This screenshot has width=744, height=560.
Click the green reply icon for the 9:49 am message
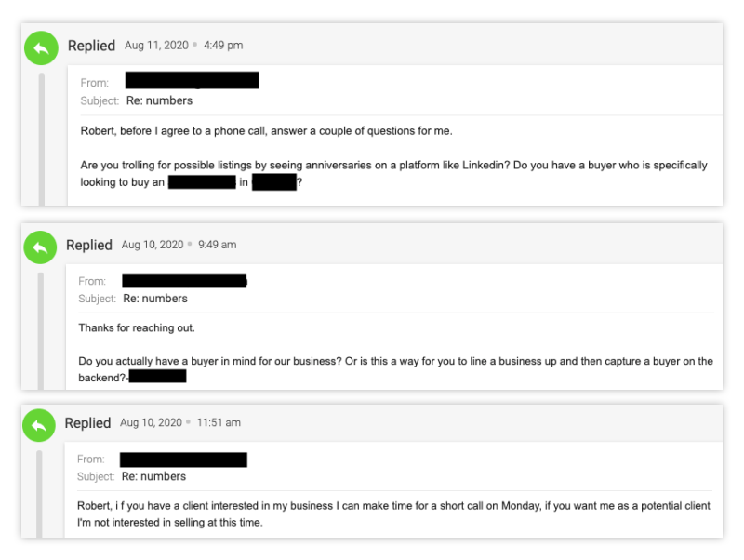40,247
